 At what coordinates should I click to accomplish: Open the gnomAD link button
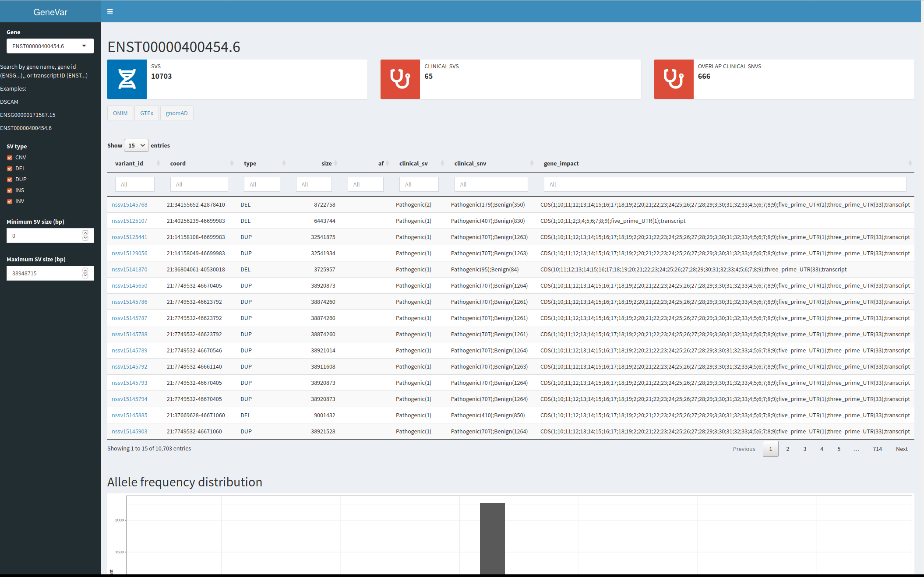(176, 113)
